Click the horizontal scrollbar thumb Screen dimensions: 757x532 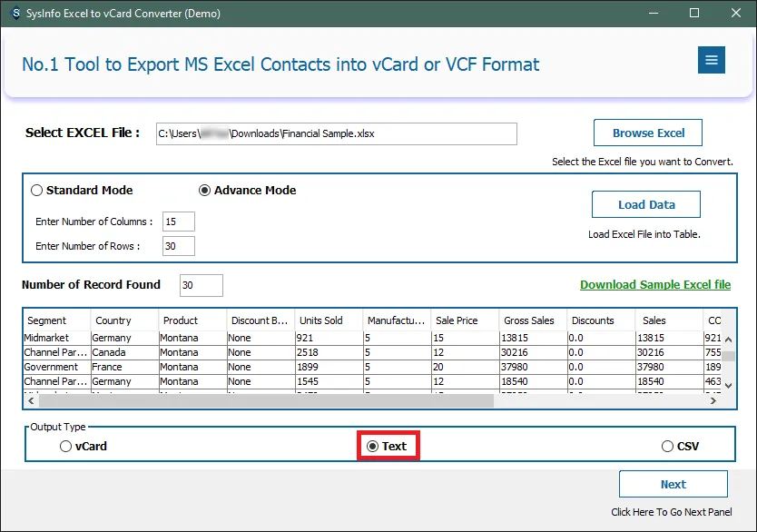click(x=265, y=400)
